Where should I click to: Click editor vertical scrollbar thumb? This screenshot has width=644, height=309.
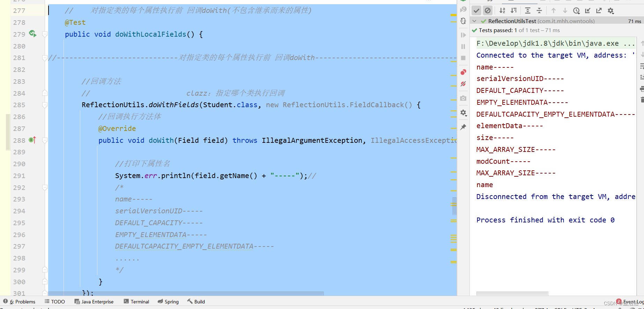tap(454, 206)
